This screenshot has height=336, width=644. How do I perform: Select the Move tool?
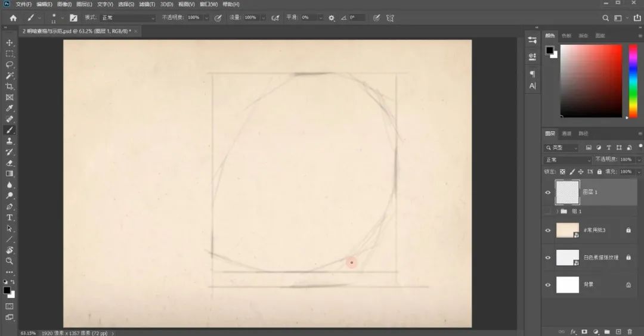(10, 43)
